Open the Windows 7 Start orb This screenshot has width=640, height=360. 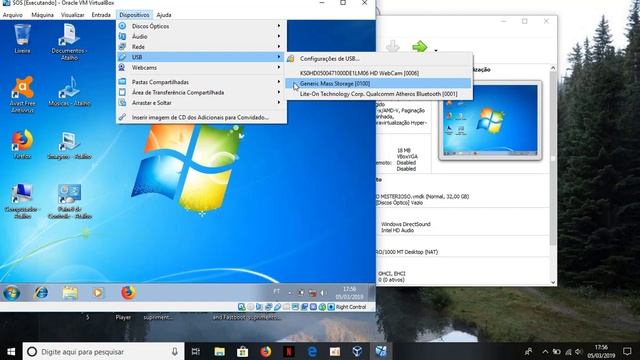click(11, 293)
